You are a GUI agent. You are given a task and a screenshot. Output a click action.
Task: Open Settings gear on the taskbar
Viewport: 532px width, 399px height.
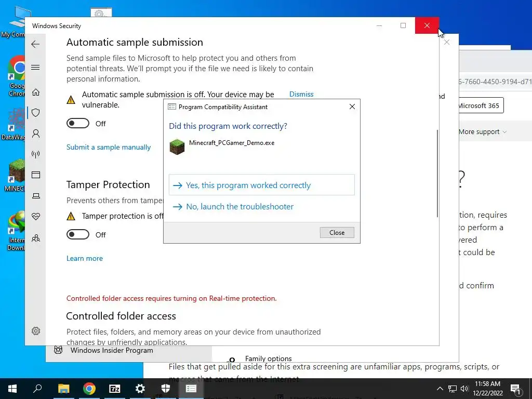pos(140,389)
